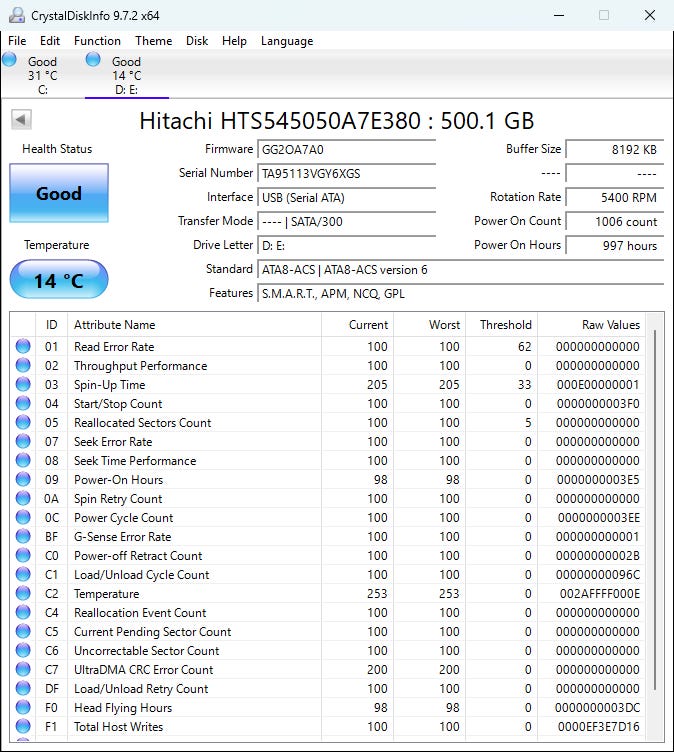This screenshot has height=752, width=674.
Task: Click the Good health status button
Action: 59,193
